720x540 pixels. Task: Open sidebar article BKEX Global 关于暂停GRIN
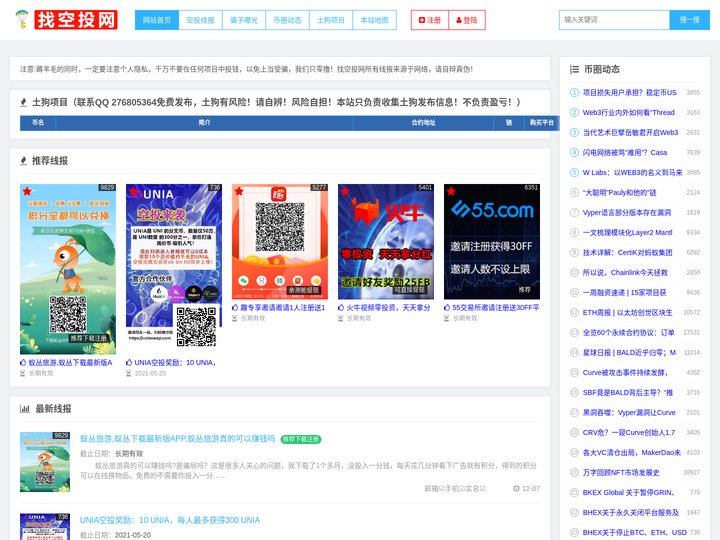629,492
